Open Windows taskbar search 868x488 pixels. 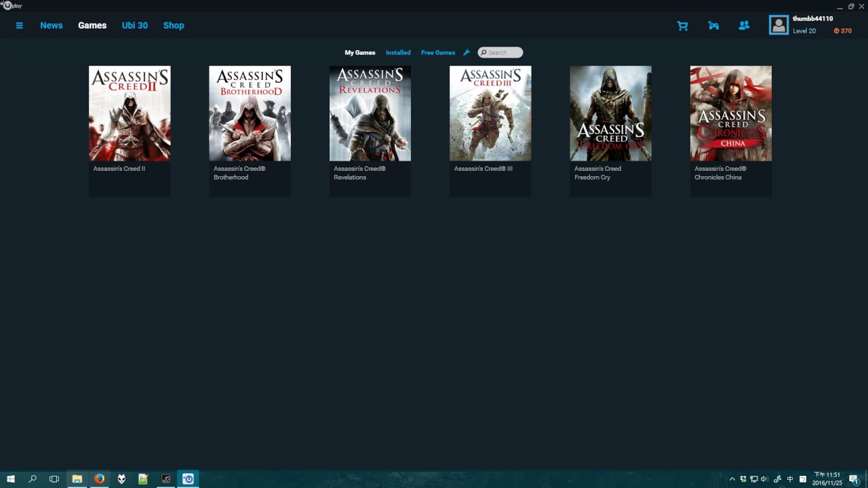(x=33, y=479)
